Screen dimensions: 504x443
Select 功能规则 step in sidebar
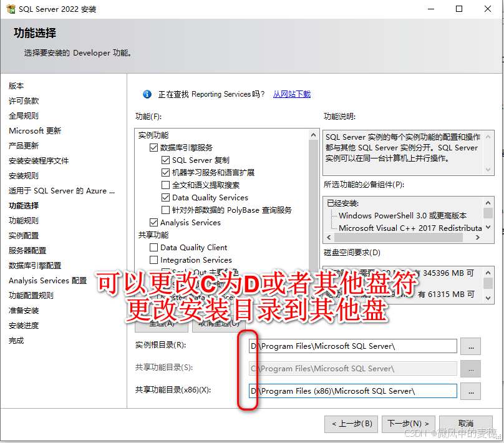pos(24,220)
